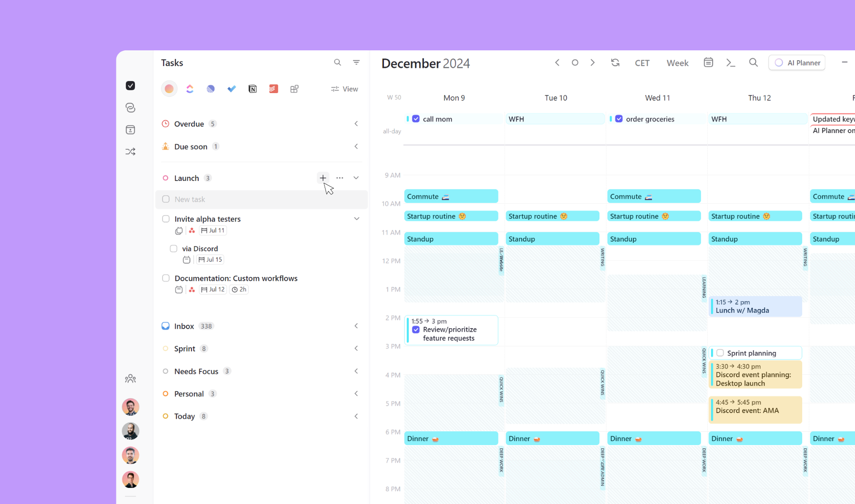Open Discord event planning: Desktop launch
The width and height of the screenshot is (855, 504).
[x=756, y=374]
